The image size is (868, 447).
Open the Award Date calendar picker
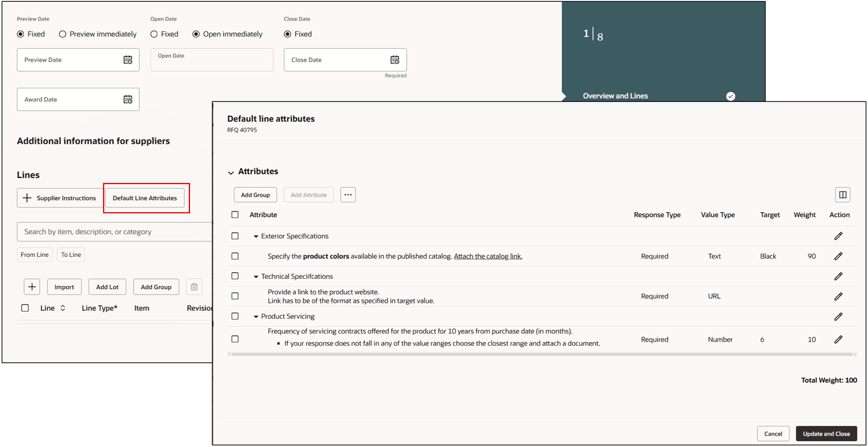point(127,99)
